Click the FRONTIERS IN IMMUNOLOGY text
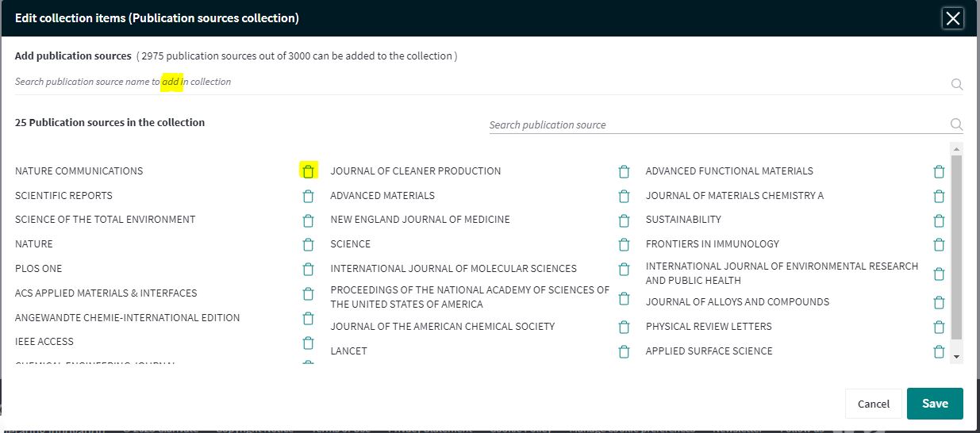 [713, 244]
